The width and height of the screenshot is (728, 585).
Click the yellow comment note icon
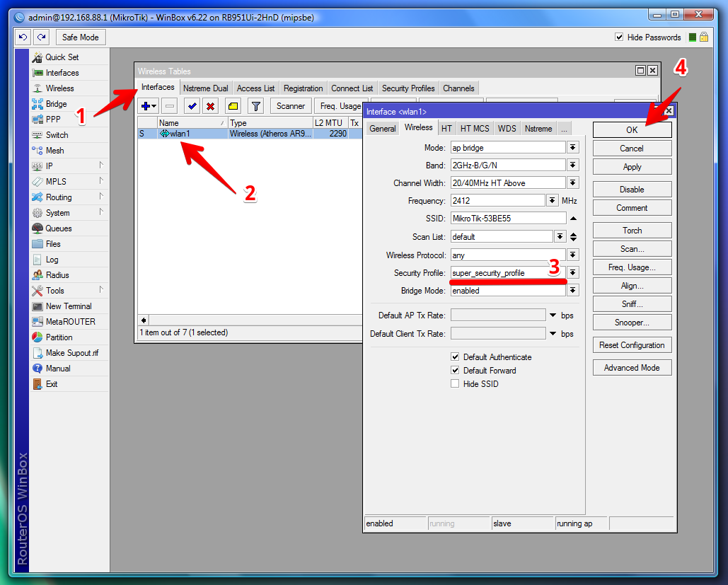(233, 106)
